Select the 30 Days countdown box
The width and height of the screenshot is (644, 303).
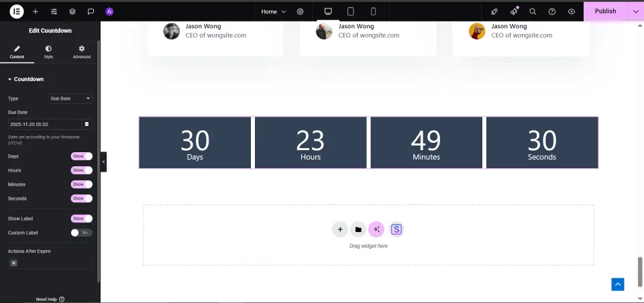point(195,143)
